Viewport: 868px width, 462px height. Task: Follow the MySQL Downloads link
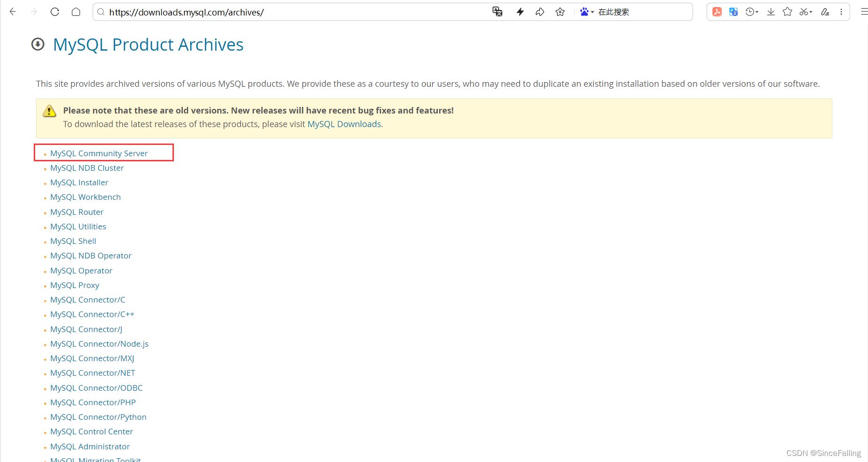tap(344, 124)
